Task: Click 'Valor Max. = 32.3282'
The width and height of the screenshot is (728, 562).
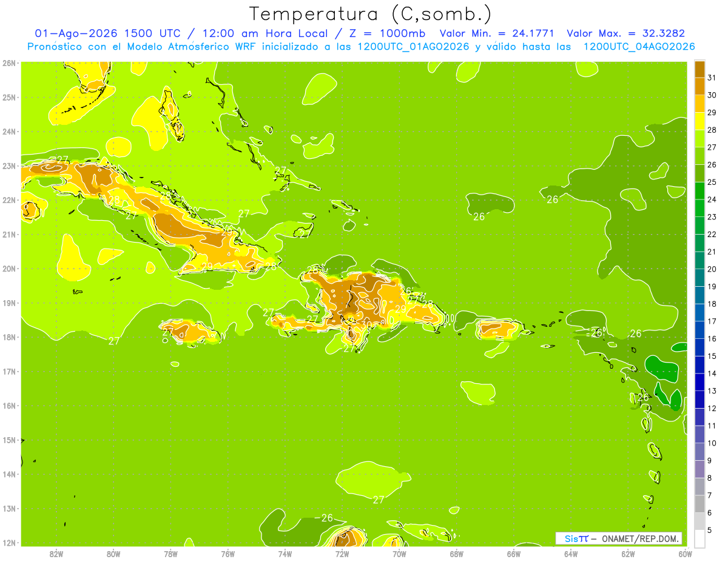Action: [625, 34]
